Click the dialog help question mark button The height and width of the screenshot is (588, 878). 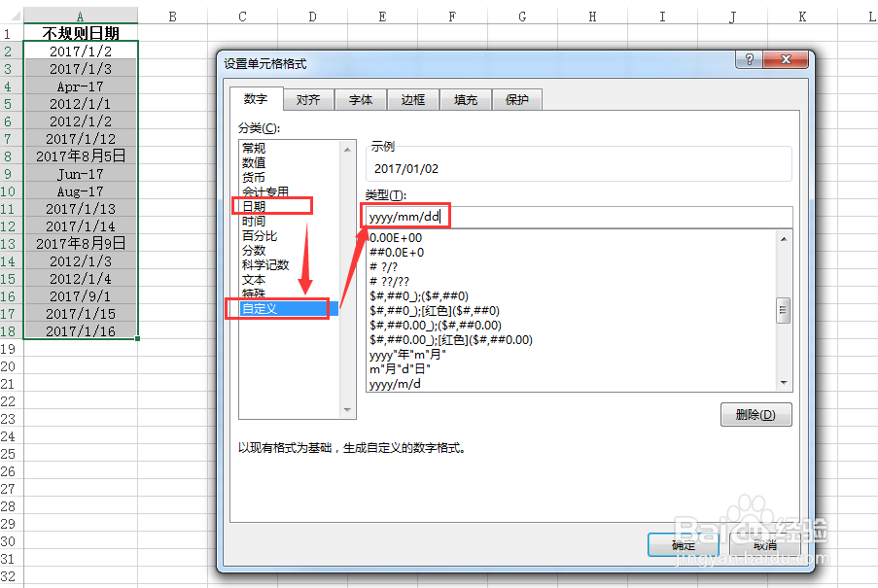pos(750,59)
